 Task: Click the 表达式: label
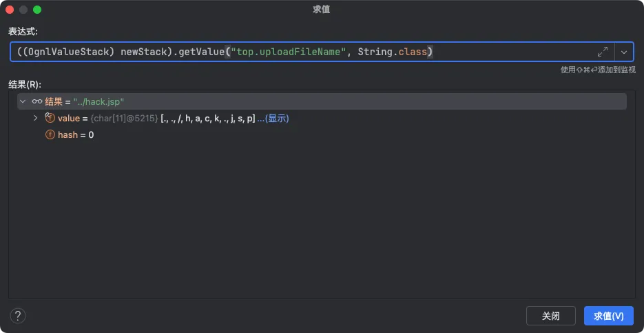tap(23, 32)
